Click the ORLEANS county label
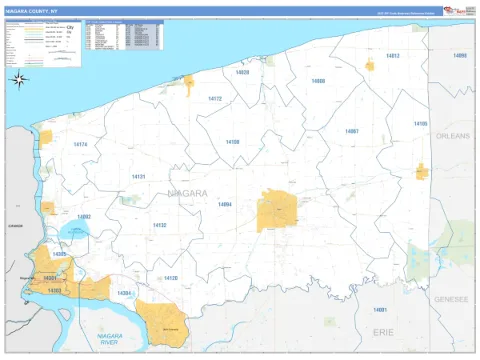The image size is (480, 360). 453,136
